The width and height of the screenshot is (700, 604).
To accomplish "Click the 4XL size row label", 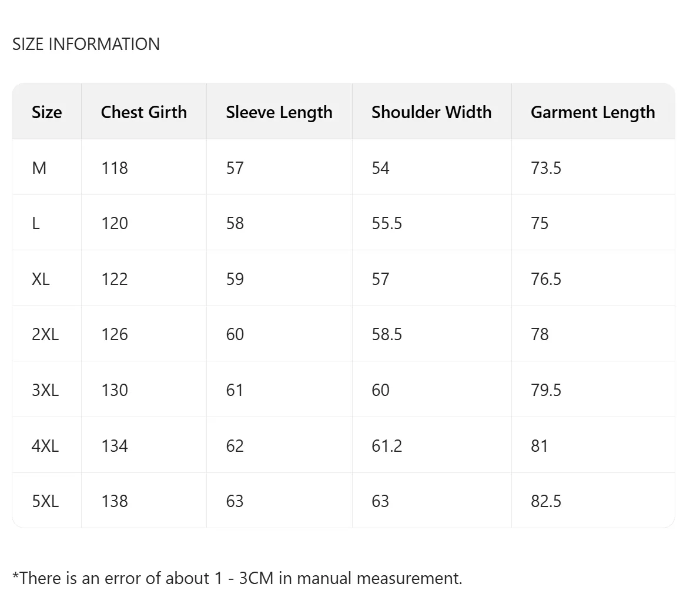I will [x=45, y=446].
